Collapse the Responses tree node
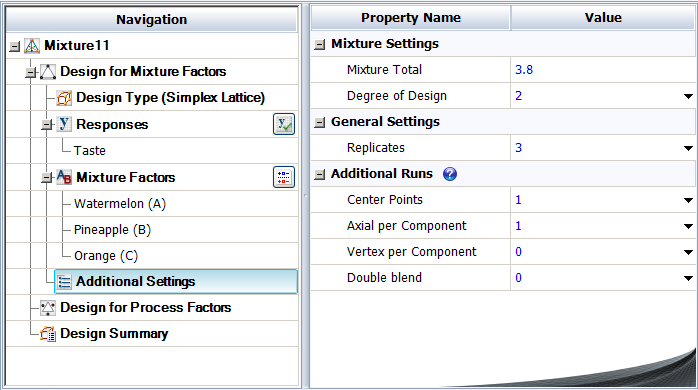 click(x=47, y=125)
